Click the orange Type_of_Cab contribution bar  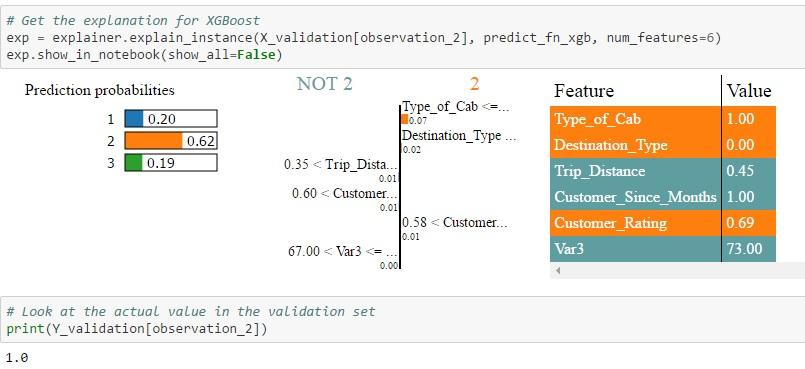point(405,119)
